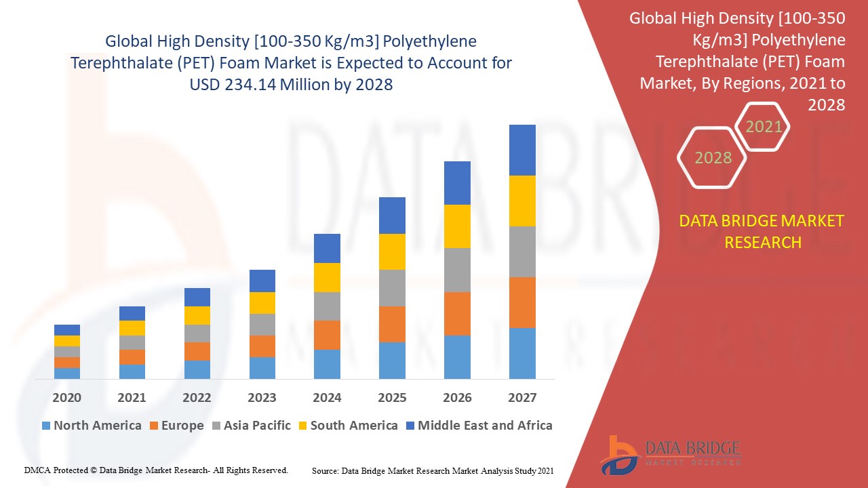
Task: Click the 2028 hexagon badge
Action: click(712, 158)
